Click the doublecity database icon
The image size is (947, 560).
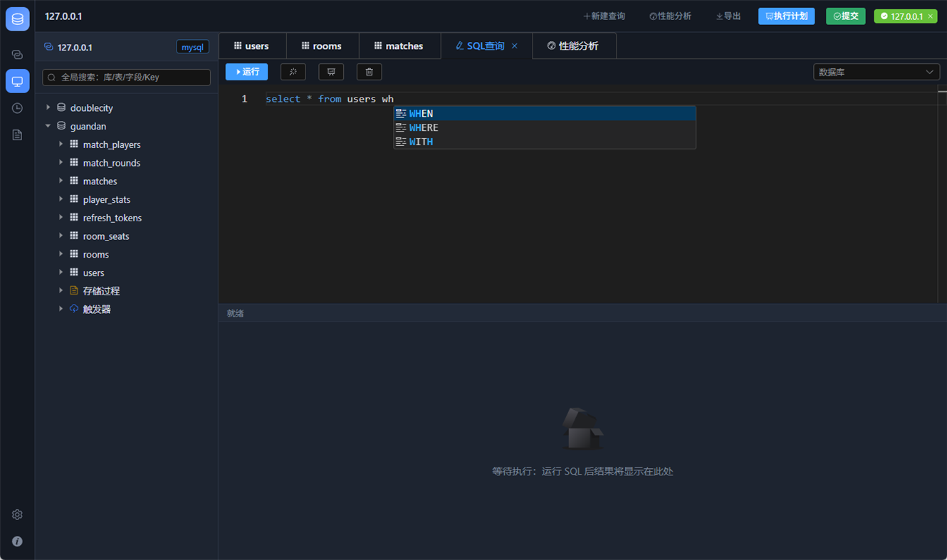[x=61, y=107]
